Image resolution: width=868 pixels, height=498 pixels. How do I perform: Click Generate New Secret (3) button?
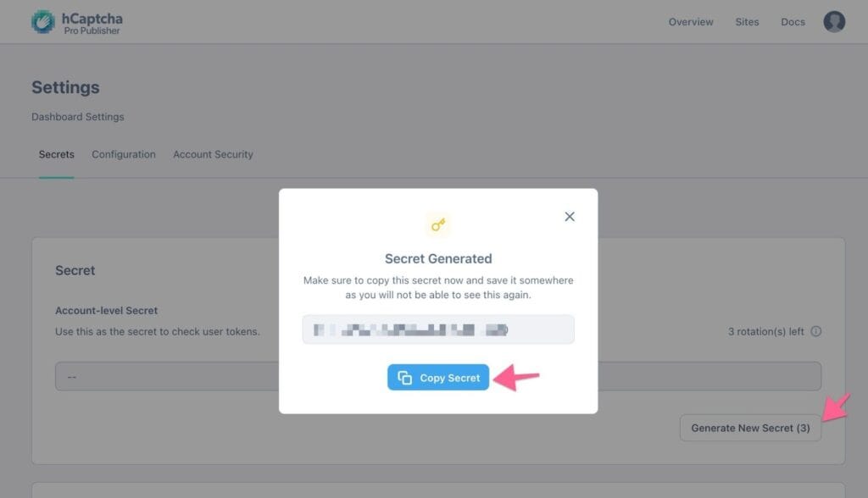[x=750, y=428]
